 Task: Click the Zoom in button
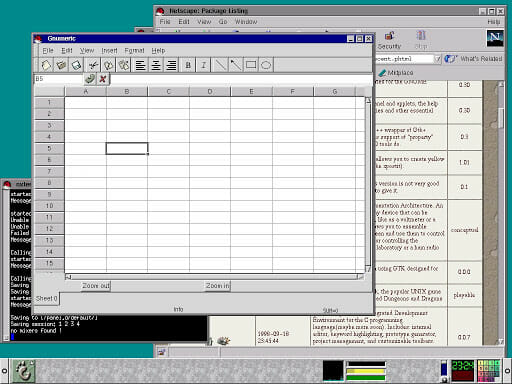217,286
